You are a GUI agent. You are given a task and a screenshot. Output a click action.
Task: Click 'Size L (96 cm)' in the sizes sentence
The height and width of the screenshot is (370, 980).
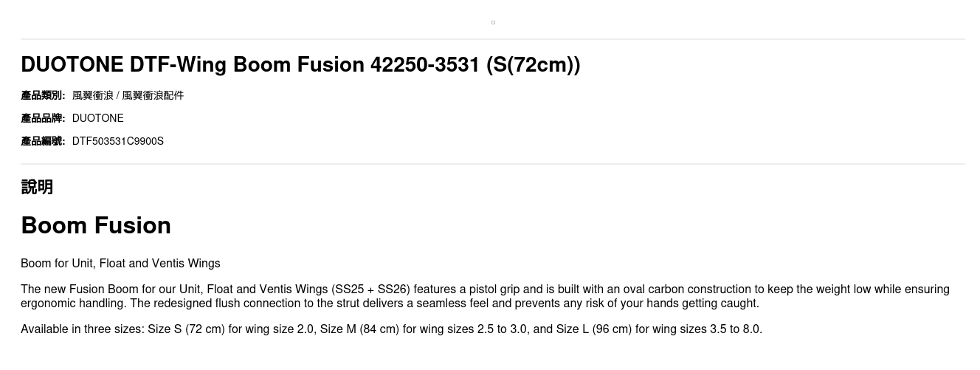coord(594,329)
